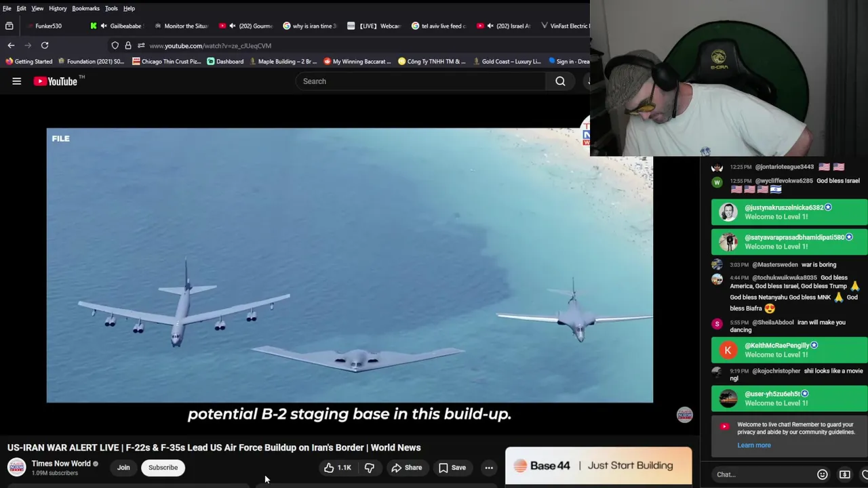Open @justynakruszelnicka6382 member welcome message
Image resolution: width=868 pixels, height=488 pixels.
click(789, 212)
